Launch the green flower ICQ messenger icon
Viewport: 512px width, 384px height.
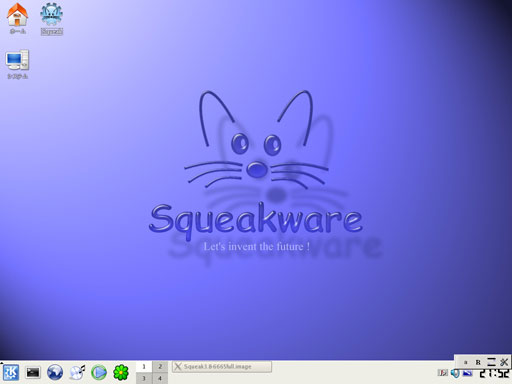pos(121,372)
